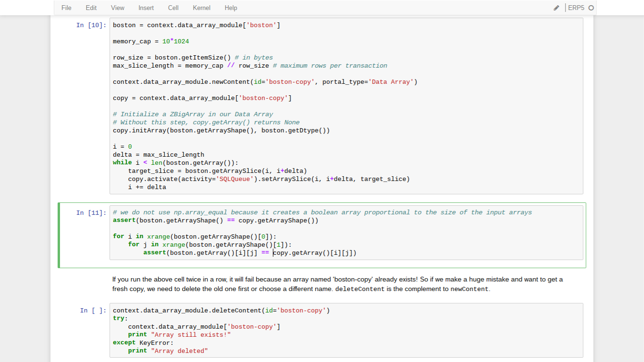Open the Kernel menu
This screenshot has width=644, height=362.
pyautogui.click(x=201, y=8)
